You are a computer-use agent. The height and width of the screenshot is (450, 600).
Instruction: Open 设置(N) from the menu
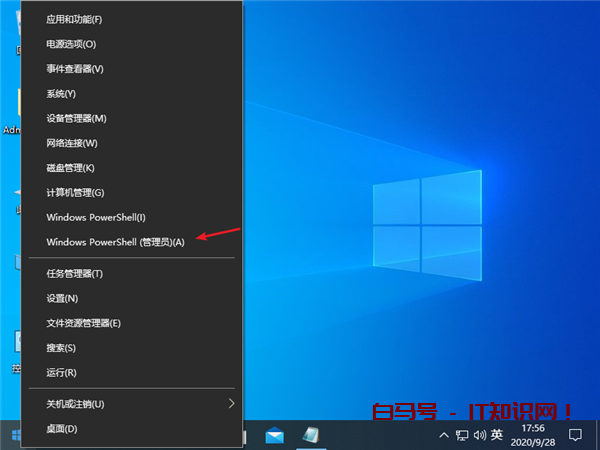point(62,298)
